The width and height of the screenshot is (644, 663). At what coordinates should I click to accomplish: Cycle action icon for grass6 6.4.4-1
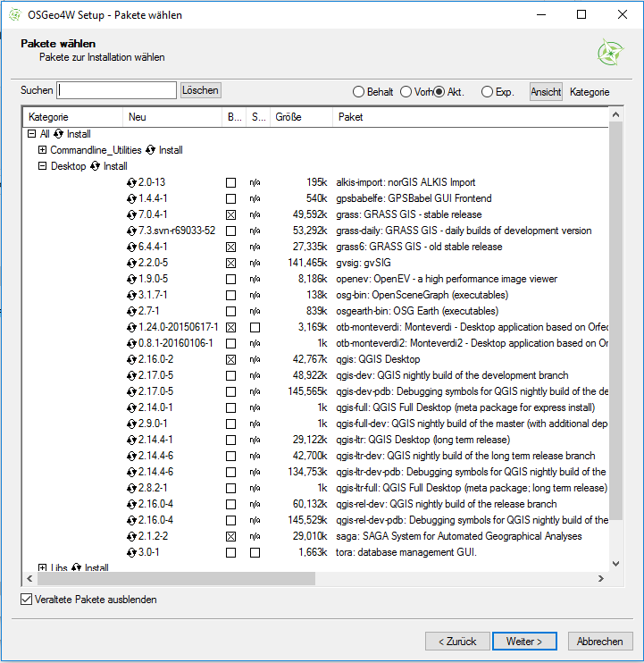(131, 247)
